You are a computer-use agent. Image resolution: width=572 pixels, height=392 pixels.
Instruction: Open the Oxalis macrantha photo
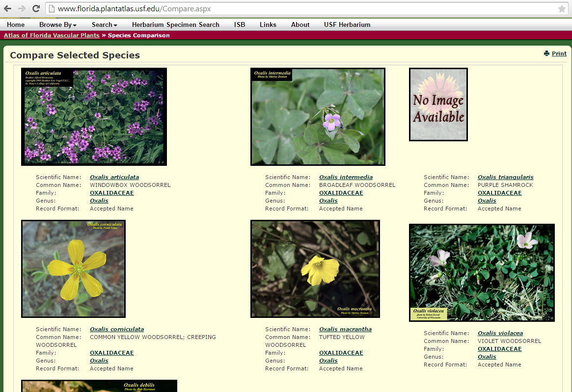315,268
